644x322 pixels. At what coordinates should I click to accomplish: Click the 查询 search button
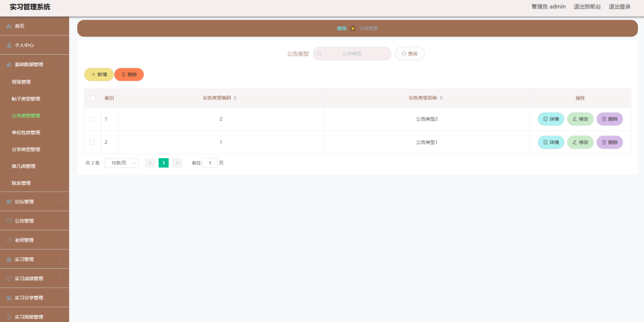point(409,53)
